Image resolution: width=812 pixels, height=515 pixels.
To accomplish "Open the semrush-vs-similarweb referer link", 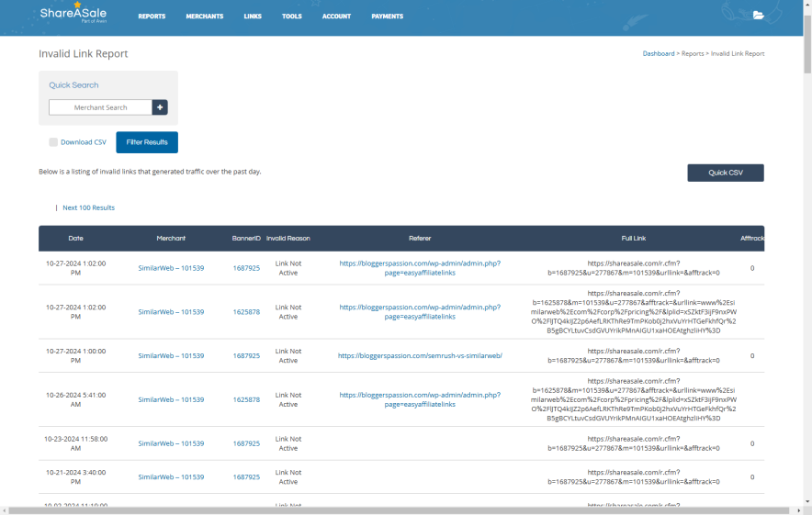I will pos(420,356).
